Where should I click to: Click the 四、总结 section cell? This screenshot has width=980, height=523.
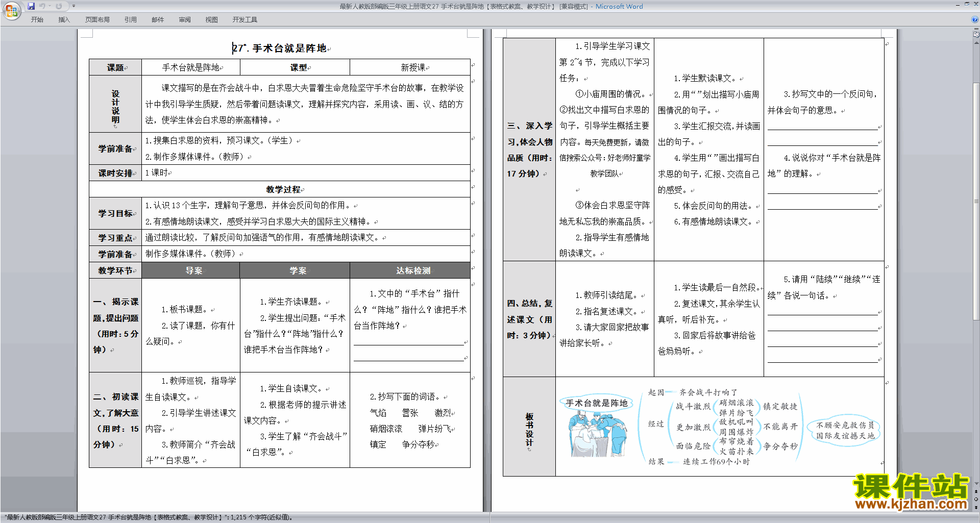pyautogui.click(x=529, y=319)
